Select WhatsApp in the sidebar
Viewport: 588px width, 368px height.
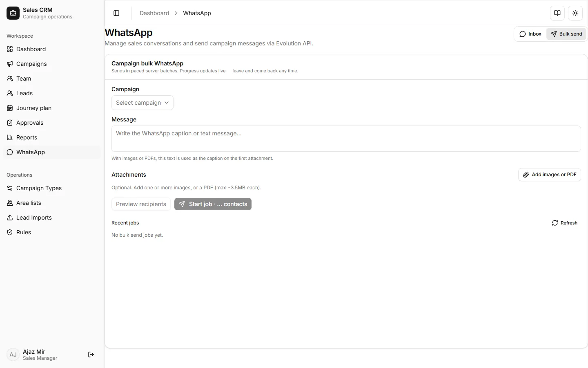tap(51, 152)
